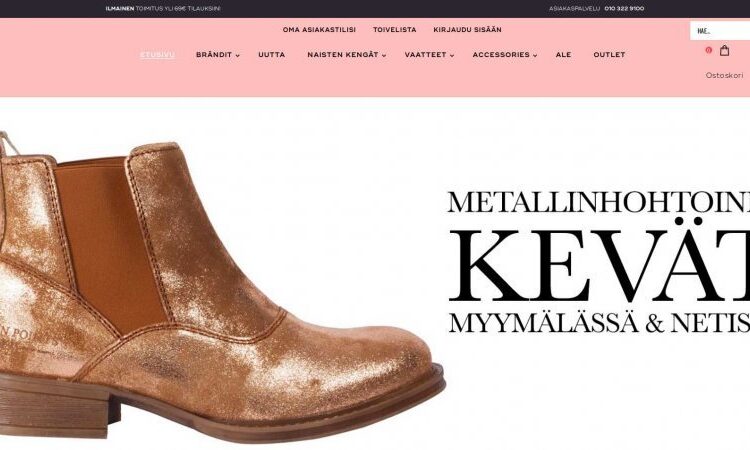Screen dimensions: 750x450
Task: Click the pink Pinterest icon
Action: 708,50
